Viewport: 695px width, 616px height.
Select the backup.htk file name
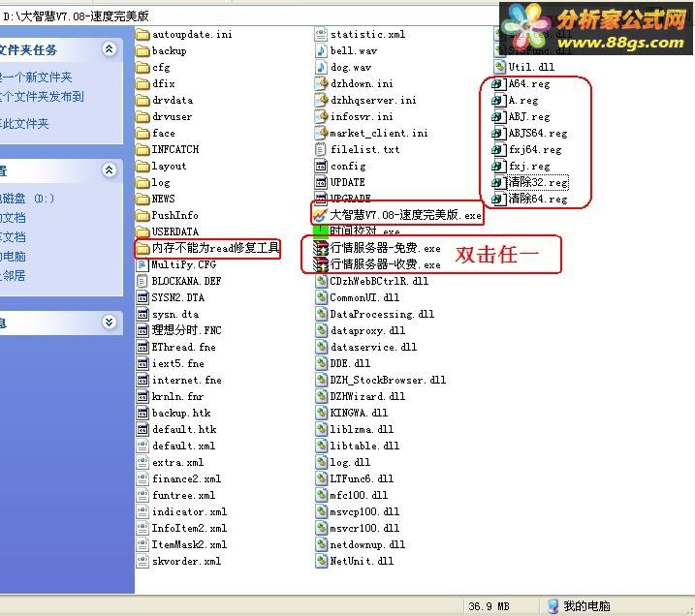point(181,414)
